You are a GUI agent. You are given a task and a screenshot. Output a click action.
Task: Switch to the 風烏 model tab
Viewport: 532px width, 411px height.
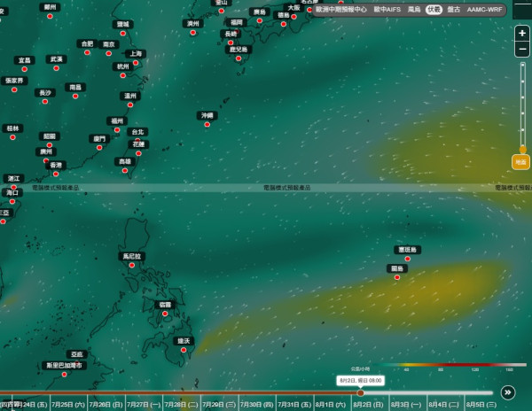[414, 10]
